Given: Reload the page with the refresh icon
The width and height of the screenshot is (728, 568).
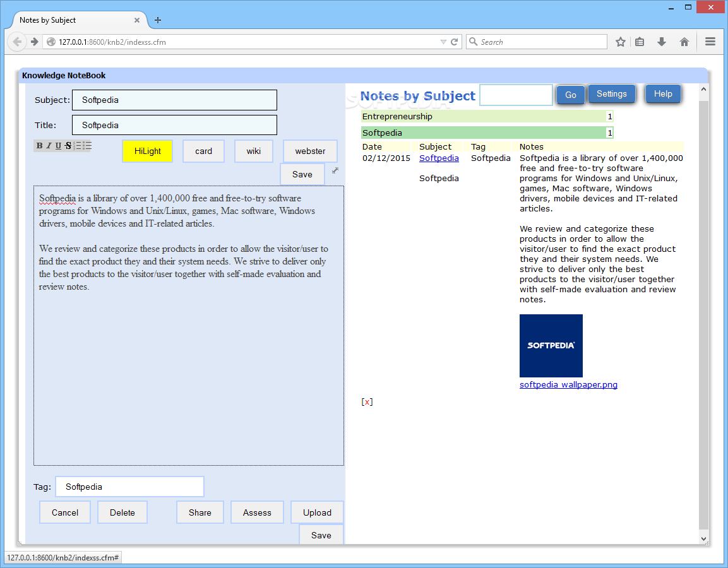Looking at the screenshot, I should pos(455,42).
